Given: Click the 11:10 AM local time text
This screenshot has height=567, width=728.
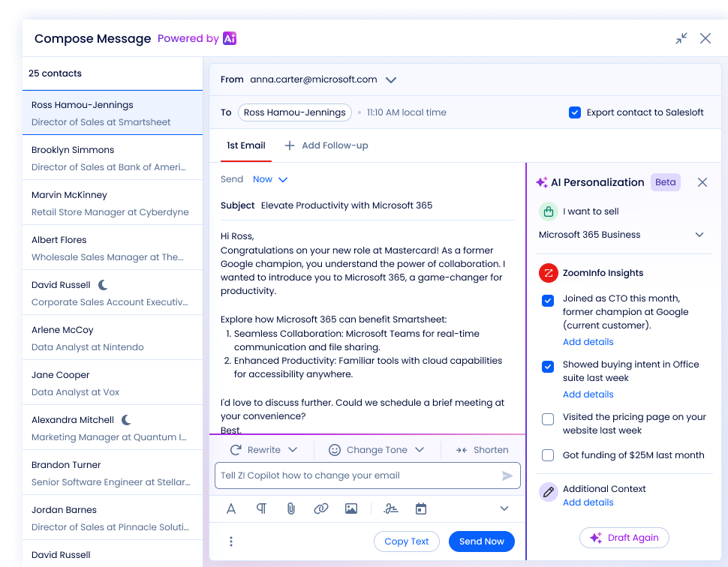Looking at the screenshot, I should (406, 112).
